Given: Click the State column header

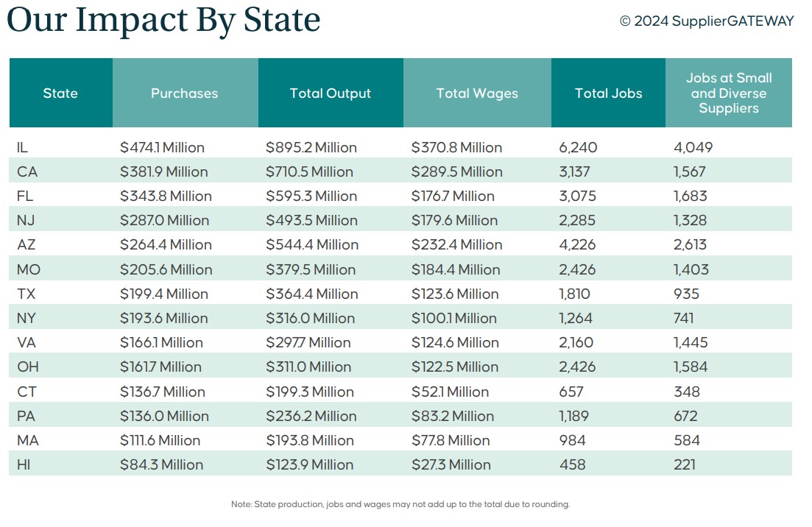Looking at the screenshot, I should 60,93.
